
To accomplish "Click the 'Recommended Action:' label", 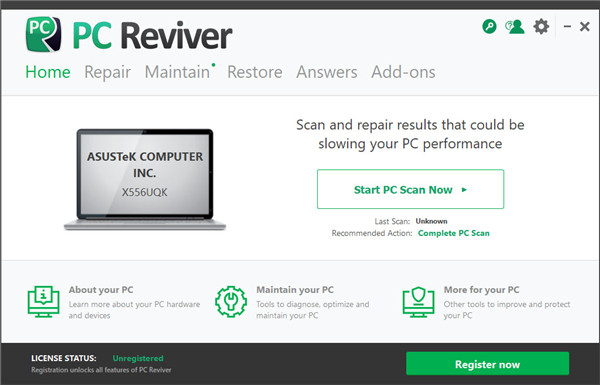I will coord(372,233).
